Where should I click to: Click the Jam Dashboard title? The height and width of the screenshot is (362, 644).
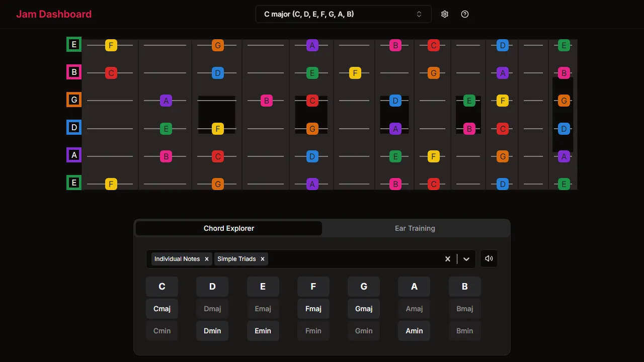54,14
